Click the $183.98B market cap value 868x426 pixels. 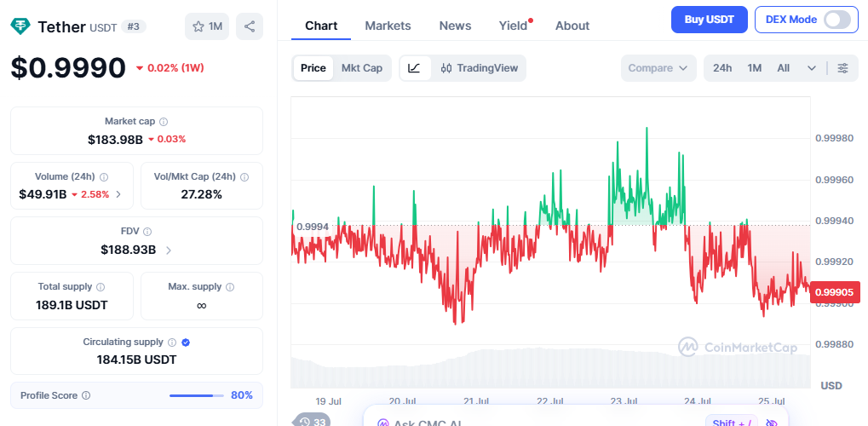(115, 139)
